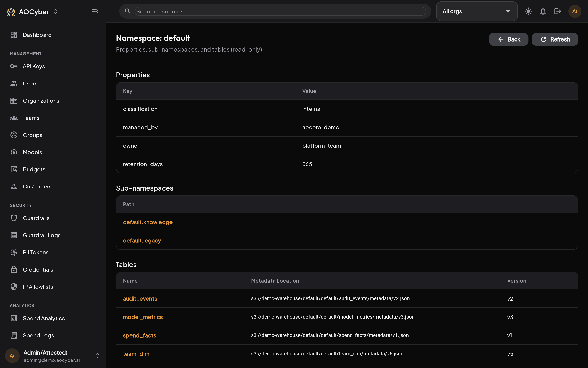
Task: Open the Organizations page
Action: (41, 101)
